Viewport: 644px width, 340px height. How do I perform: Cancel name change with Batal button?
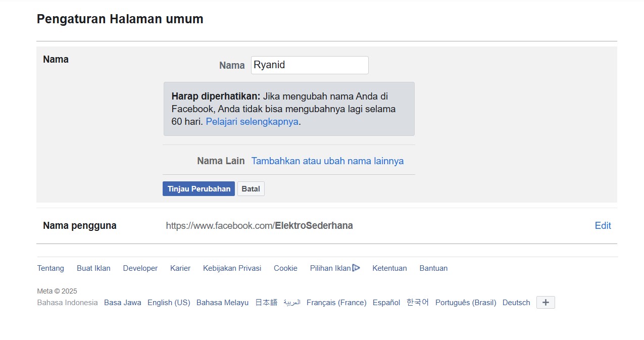point(251,189)
